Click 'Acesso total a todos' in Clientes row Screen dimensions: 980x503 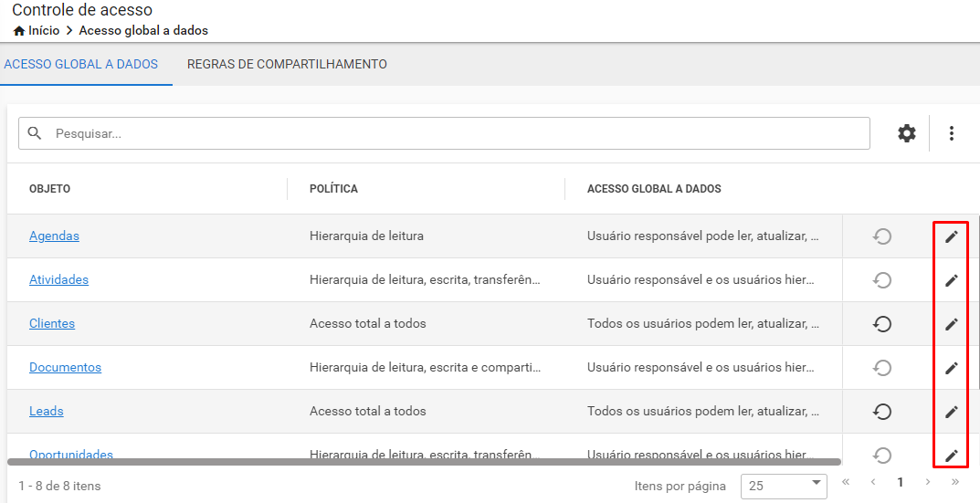[x=367, y=324]
